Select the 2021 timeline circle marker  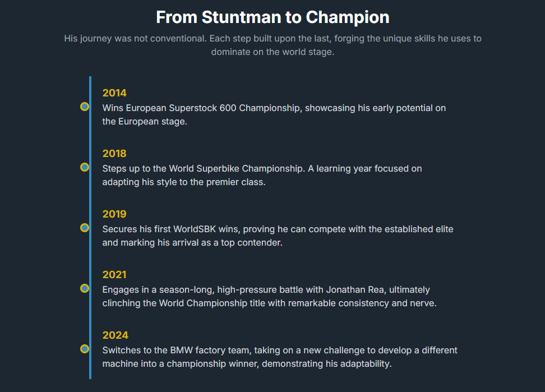click(x=85, y=288)
